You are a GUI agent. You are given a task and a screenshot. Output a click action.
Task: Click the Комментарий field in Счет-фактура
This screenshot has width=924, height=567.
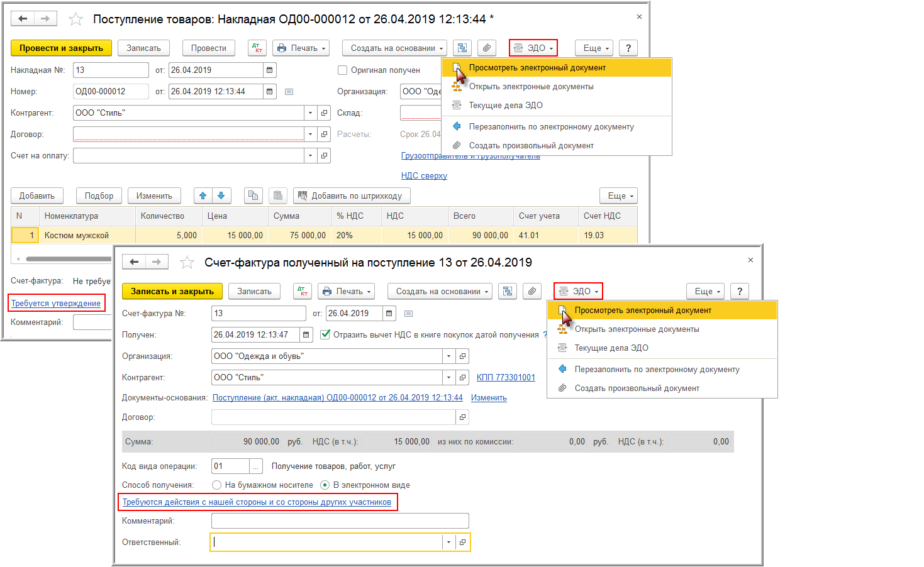tap(340, 520)
